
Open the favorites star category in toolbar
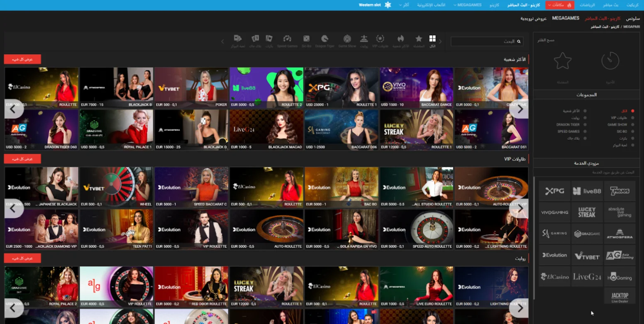coord(419,39)
